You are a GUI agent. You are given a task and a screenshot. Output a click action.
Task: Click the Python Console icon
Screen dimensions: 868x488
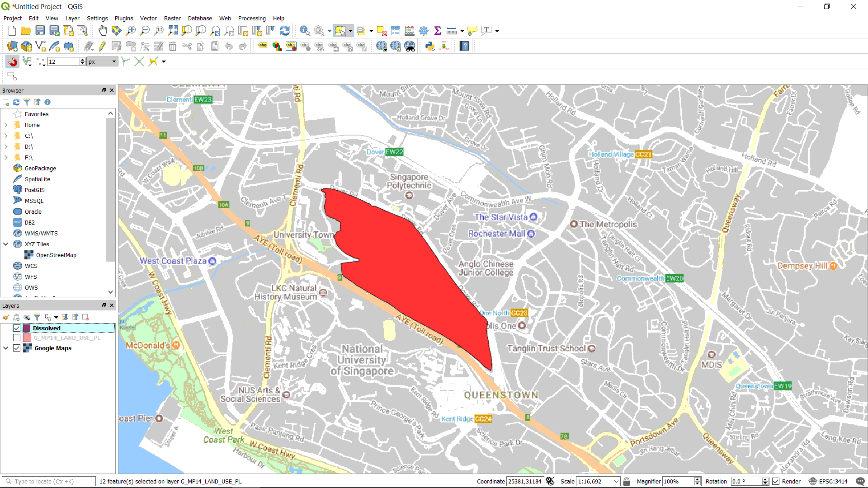coord(430,46)
